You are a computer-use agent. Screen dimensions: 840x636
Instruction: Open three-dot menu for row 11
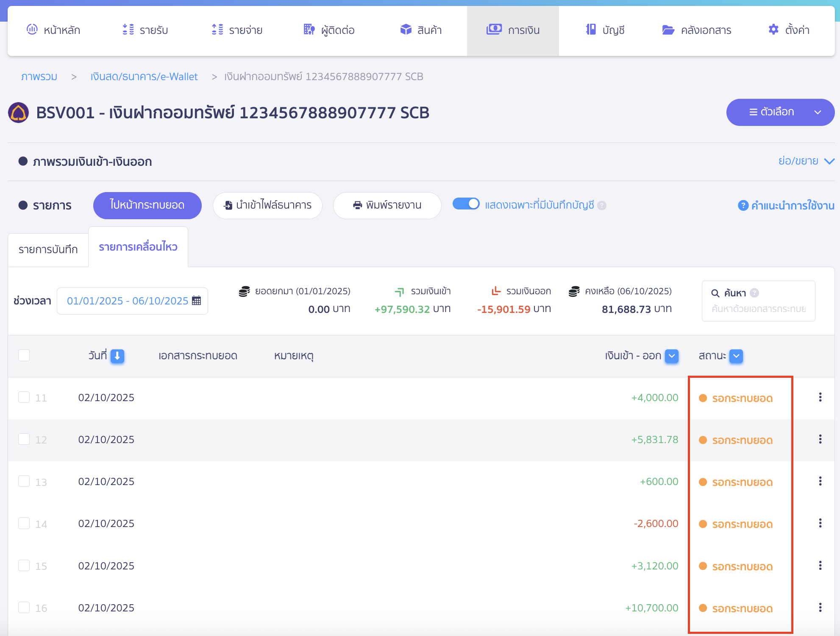pos(820,397)
